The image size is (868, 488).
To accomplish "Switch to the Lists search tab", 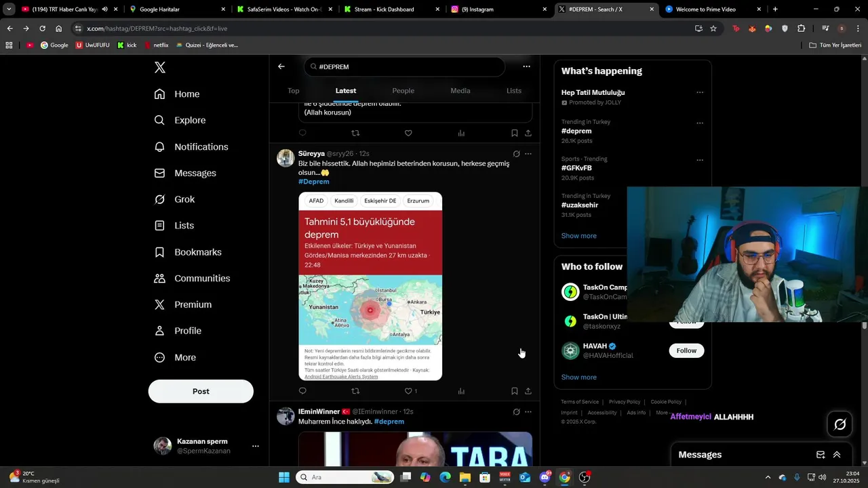I will click(x=514, y=91).
